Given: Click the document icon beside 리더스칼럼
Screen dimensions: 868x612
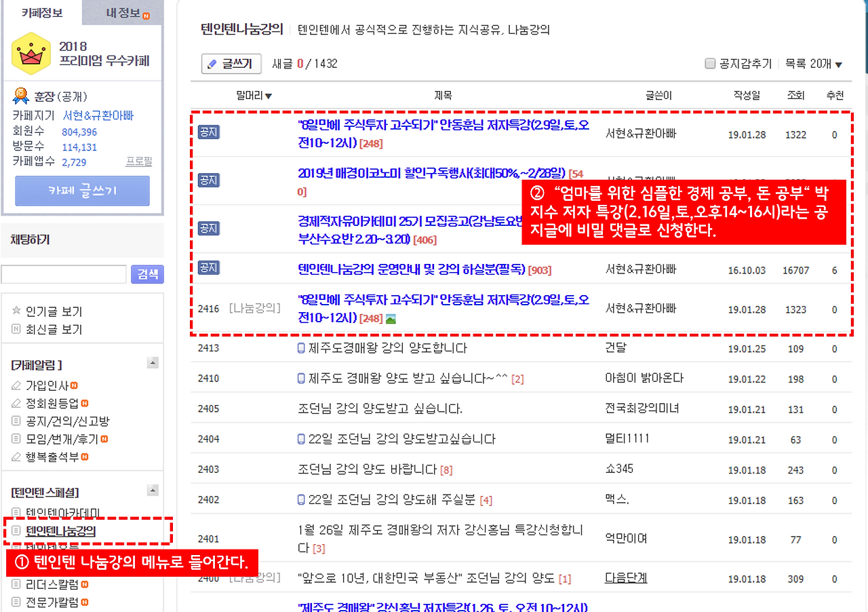Looking at the screenshot, I should [x=16, y=584].
